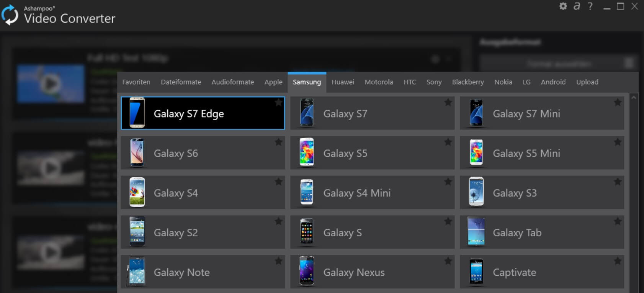Favorite the Galaxy S7 Edge preset star
644x293 pixels.
(x=278, y=102)
